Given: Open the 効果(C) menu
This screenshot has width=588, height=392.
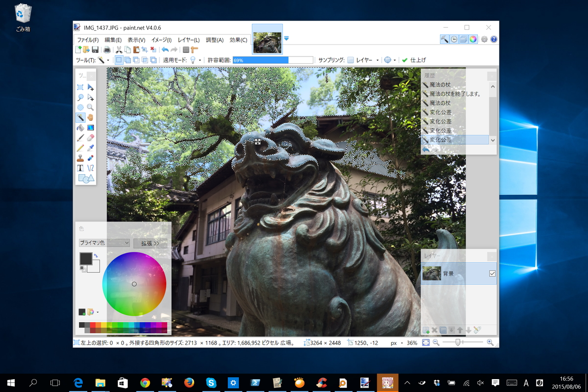Looking at the screenshot, I should point(237,40).
